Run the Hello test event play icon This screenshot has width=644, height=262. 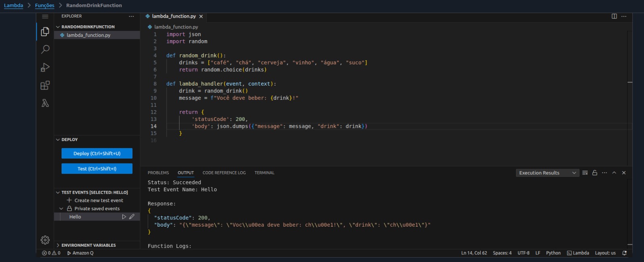[x=124, y=217]
